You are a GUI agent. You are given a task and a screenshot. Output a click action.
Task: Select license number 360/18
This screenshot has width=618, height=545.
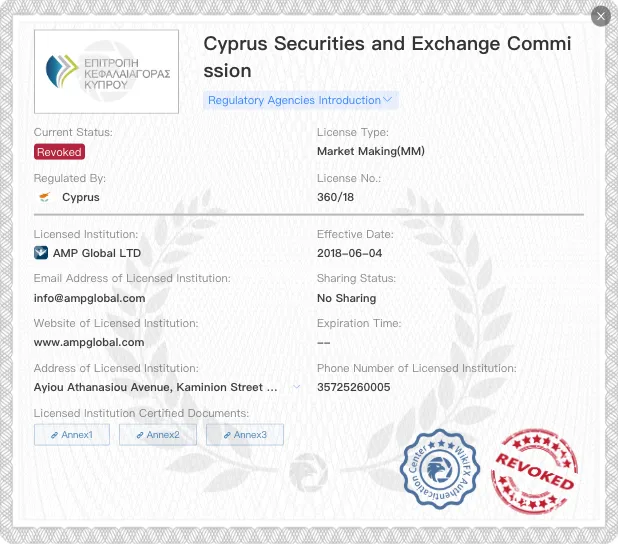(335, 197)
